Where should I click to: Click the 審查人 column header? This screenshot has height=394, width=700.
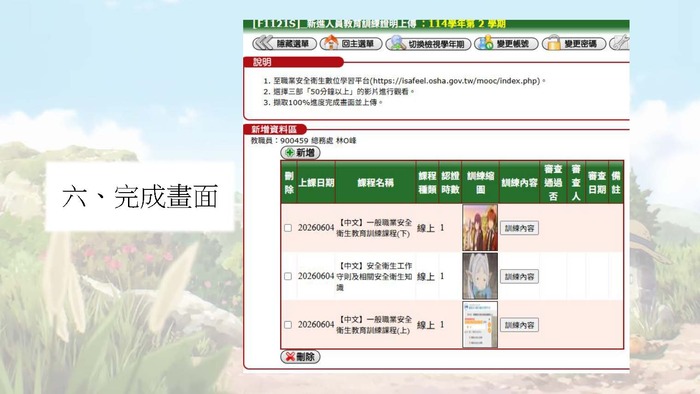(576, 182)
